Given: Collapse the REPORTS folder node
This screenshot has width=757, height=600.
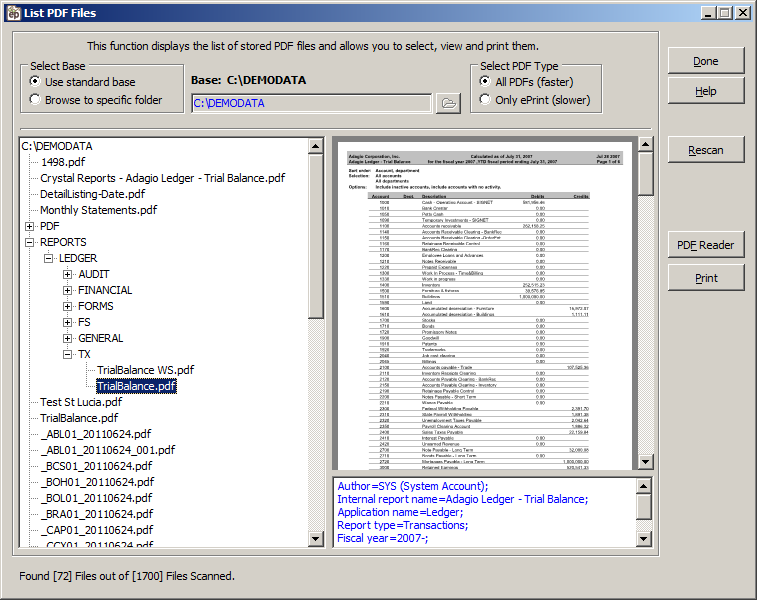Looking at the screenshot, I should coord(29,242).
